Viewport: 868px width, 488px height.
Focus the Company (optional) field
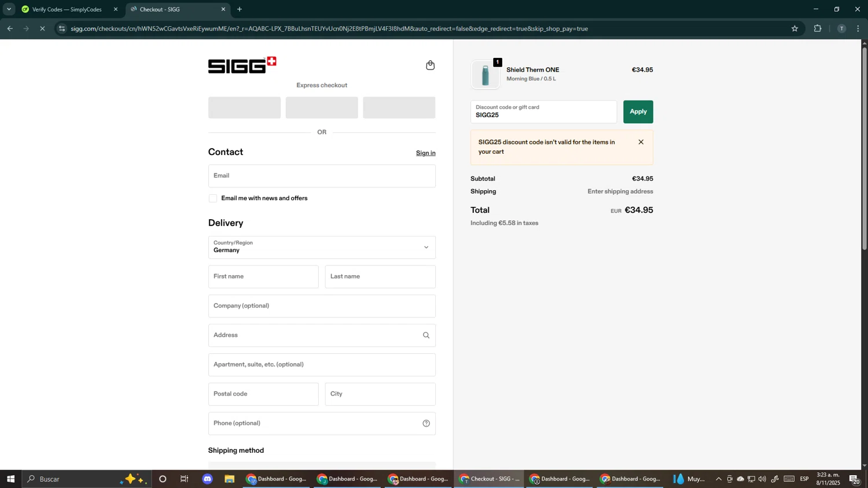pos(322,306)
